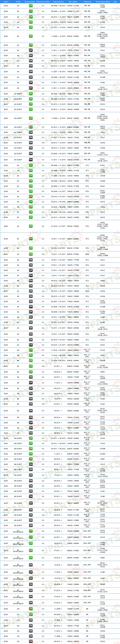The width and height of the screenshot is (120, 644).
Task: Click the Lata produkcji column header
Action: (58, 2)
